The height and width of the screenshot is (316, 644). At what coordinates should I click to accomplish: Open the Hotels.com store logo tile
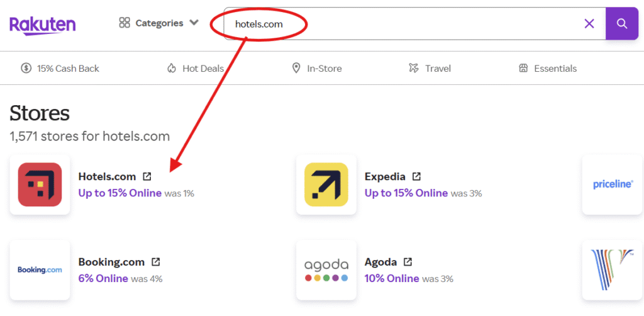coord(40,184)
